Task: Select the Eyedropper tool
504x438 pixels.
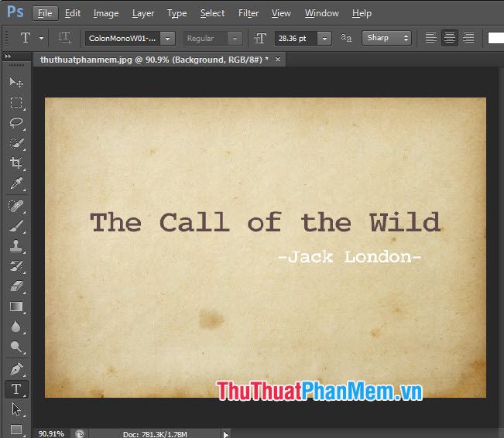Action: click(16, 183)
